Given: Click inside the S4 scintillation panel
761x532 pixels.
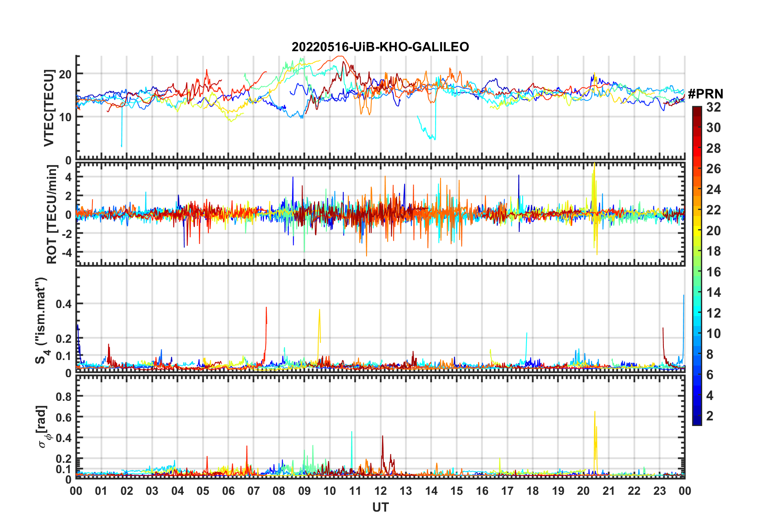Looking at the screenshot, I should 380,320.
